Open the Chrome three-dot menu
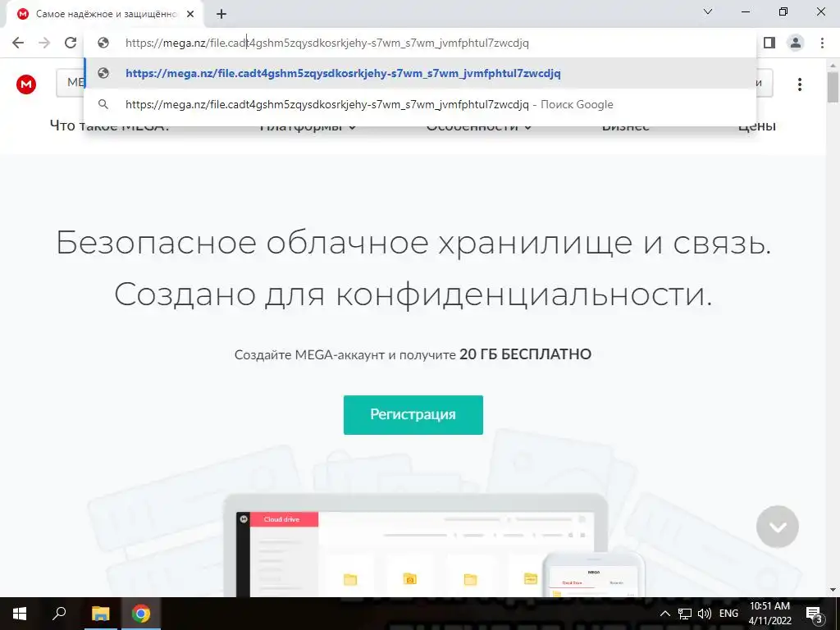Image resolution: width=840 pixels, height=630 pixels. 822,43
